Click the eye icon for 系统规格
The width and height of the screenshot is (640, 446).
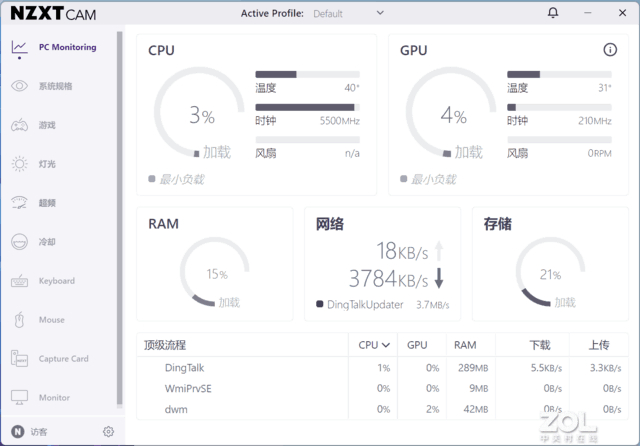[x=20, y=86]
